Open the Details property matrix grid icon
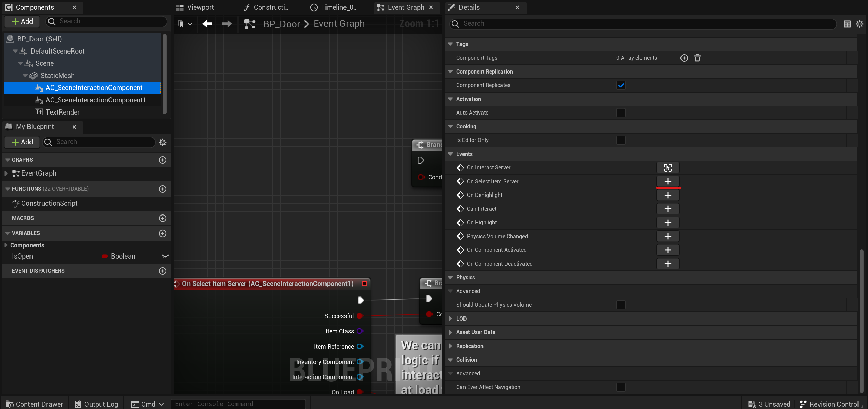Image resolution: width=868 pixels, height=409 pixels. [x=847, y=24]
